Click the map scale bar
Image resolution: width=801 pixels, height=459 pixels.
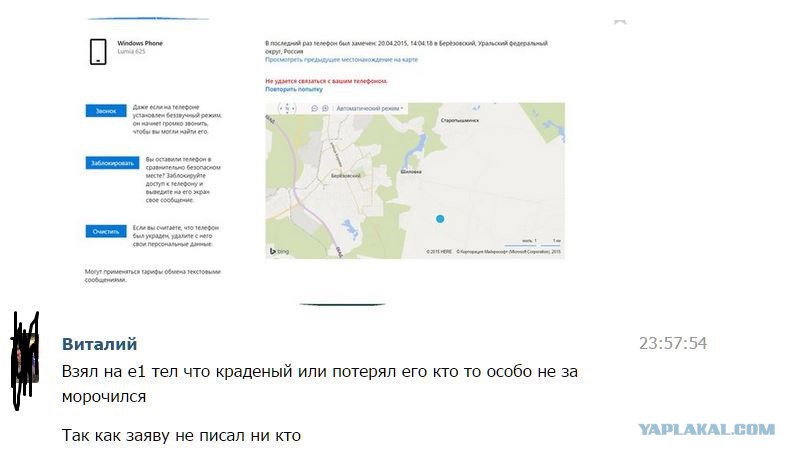pos(533,243)
